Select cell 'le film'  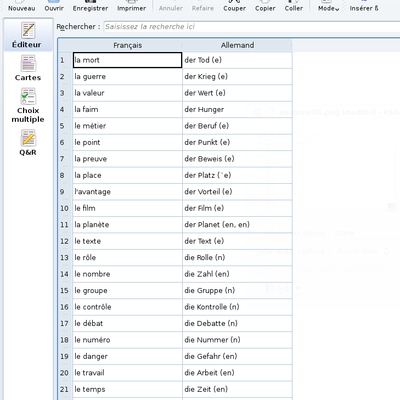(127, 208)
